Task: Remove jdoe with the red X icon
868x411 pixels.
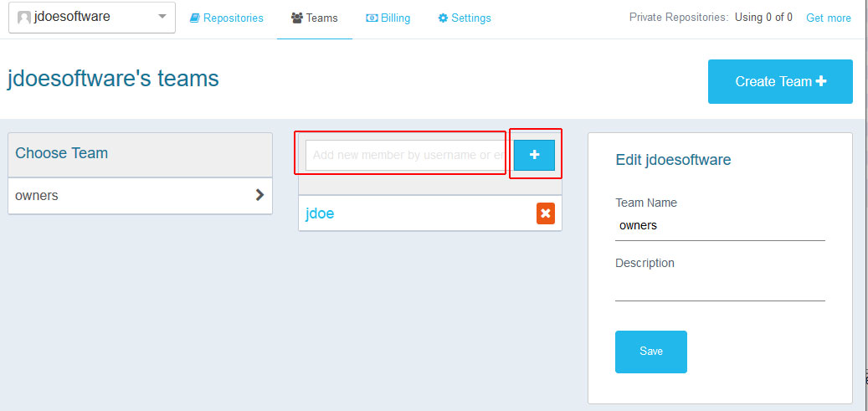Action: [x=545, y=213]
